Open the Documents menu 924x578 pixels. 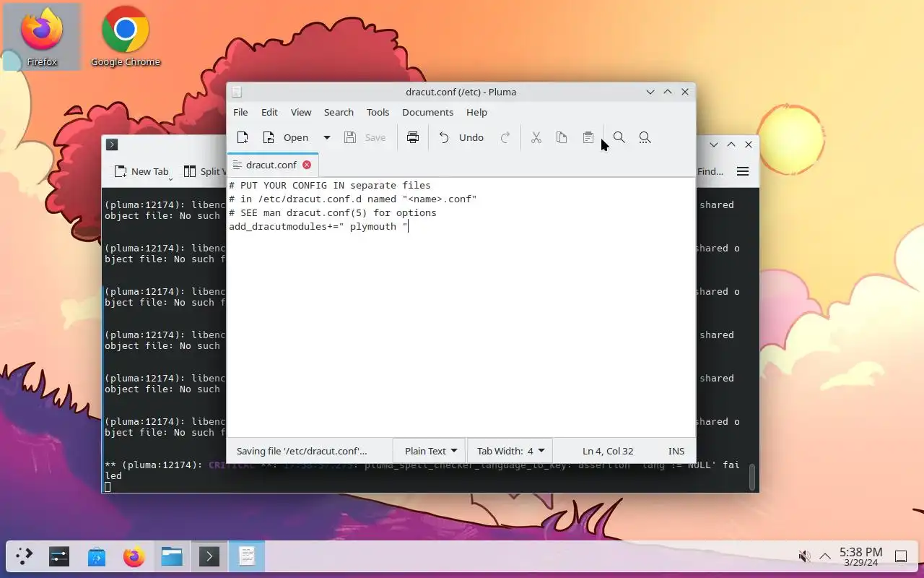tap(427, 112)
